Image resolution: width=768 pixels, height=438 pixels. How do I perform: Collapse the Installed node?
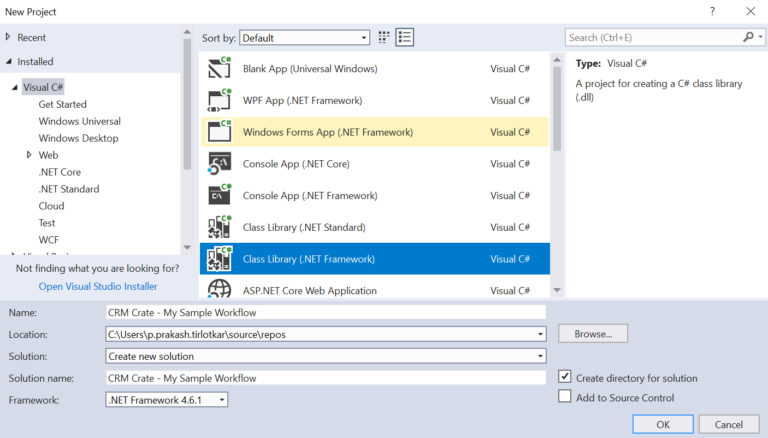pyautogui.click(x=8, y=61)
